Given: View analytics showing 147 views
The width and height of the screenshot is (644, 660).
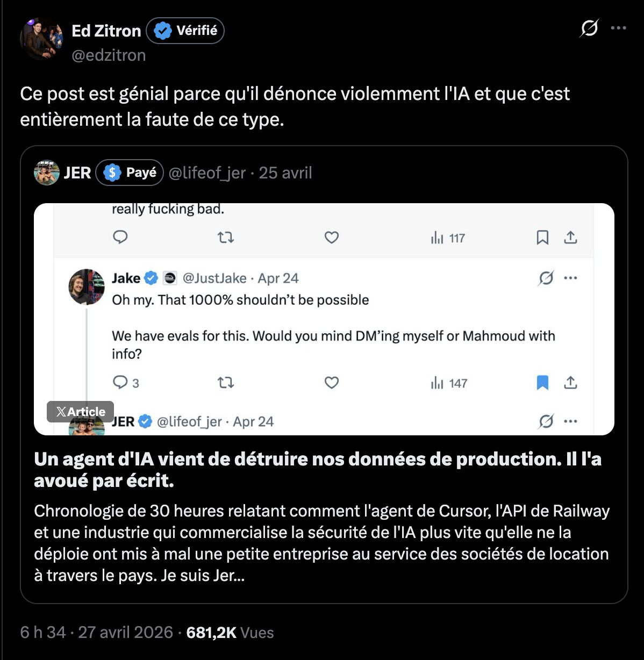Looking at the screenshot, I should [449, 383].
